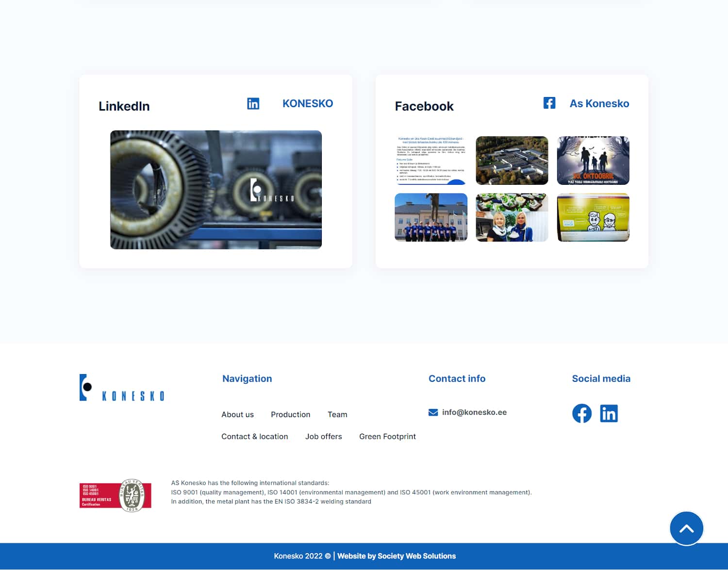Click the Konesko 2022 copyright text
The image size is (728, 570).
(302, 556)
